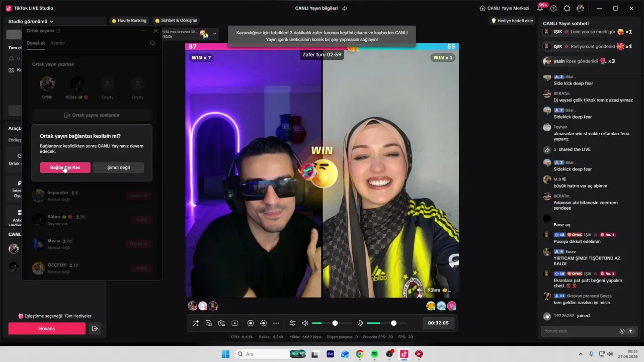Open Google Chrome from the taskbar
The image size is (644, 362).
tap(360, 354)
